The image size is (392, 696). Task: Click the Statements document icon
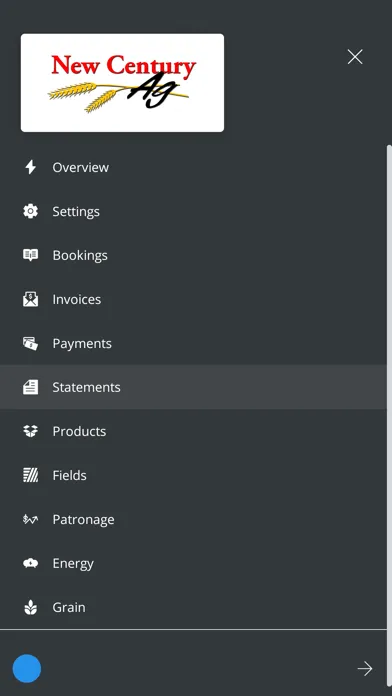point(30,387)
